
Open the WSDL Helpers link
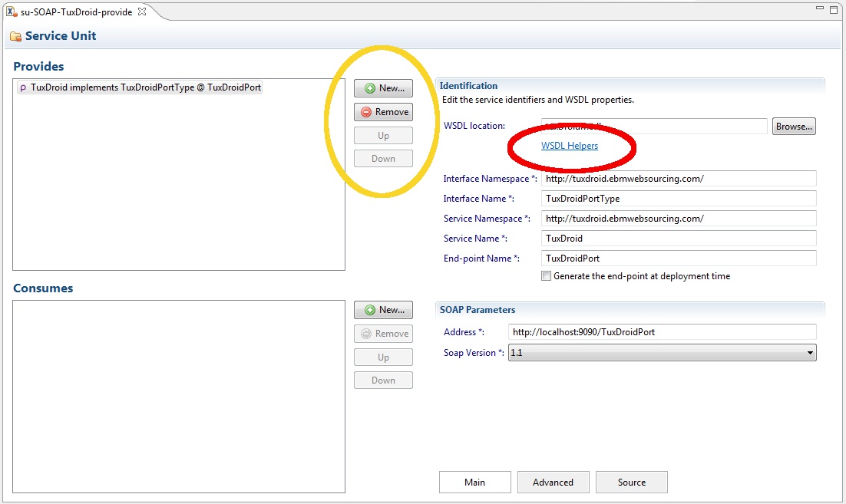[x=569, y=146]
